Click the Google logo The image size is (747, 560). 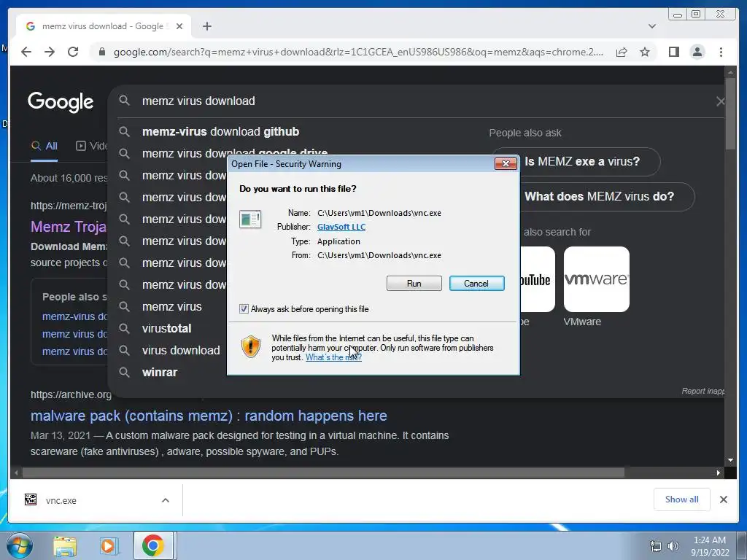tap(61, 101)
